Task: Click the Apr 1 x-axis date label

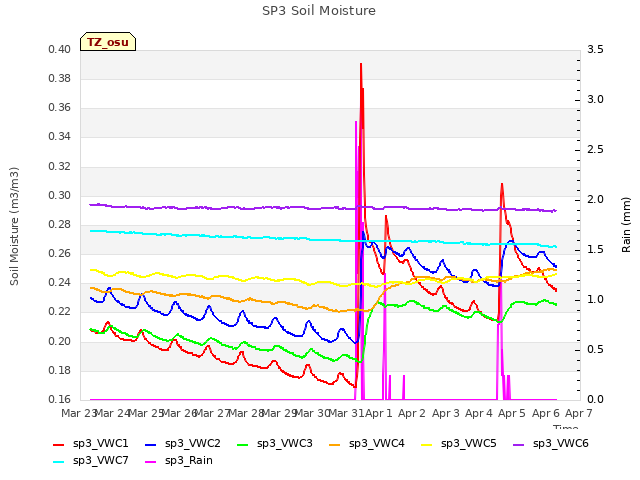Action: pos(378,413)
